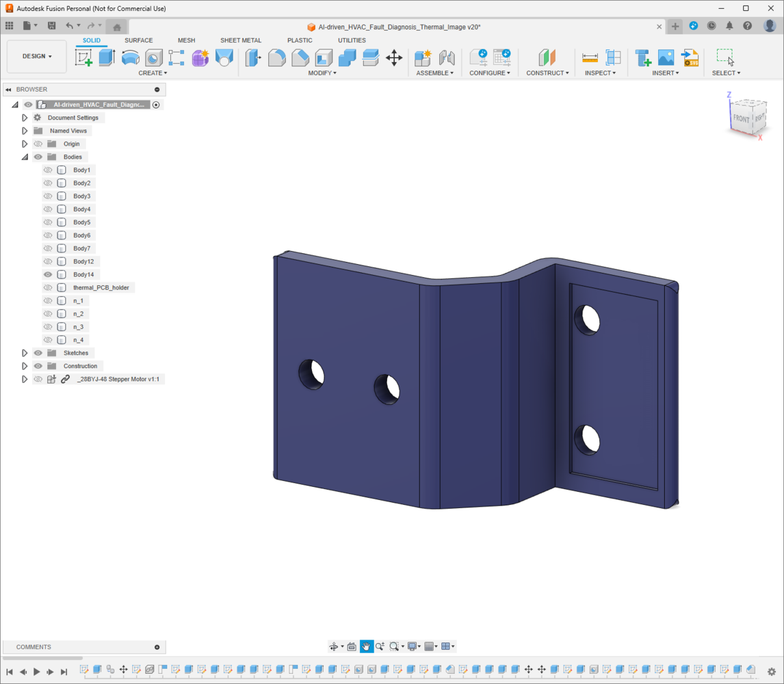Click the timeline Play button
This screenshot has width=784, height=684.
[36, 672]
